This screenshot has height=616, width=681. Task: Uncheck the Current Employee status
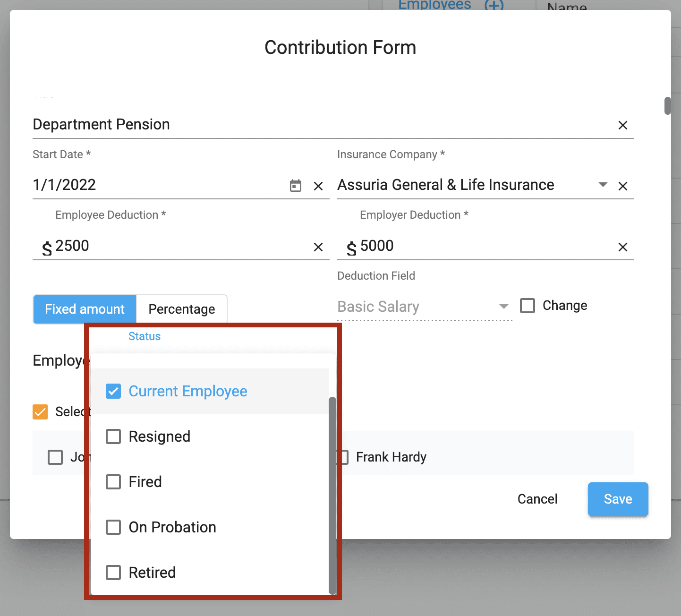pos(113,391)
